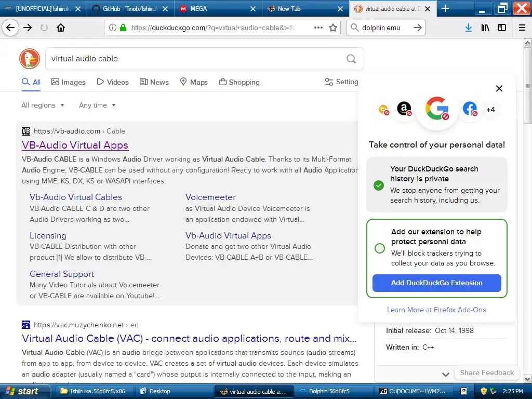Viewport: 532px width, 399px height.
Task: Click the magnifier in the DuckDuckGo search box
Action: [x=351, y=59]
